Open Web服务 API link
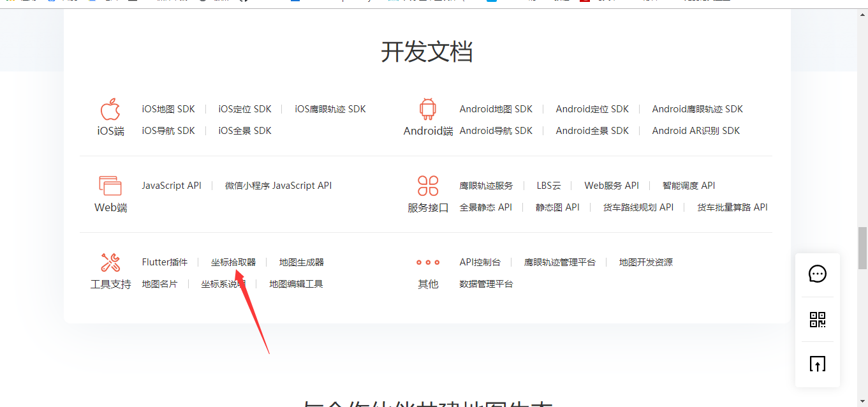 coord(612,186)
